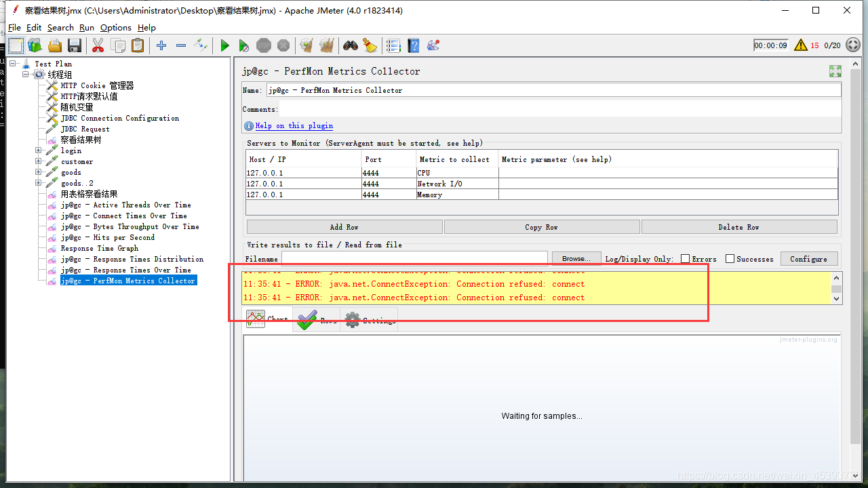This screenshot has width=868, height=488.
Task: Click the Copy toolbar icon
Action: pyautogui.click(x=118, y=45)
